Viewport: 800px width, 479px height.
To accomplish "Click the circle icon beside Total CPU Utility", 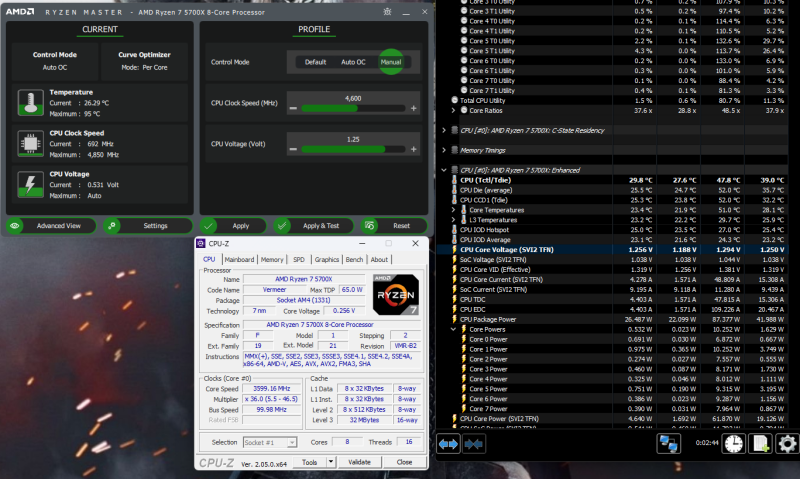I will tap(455, 100).
